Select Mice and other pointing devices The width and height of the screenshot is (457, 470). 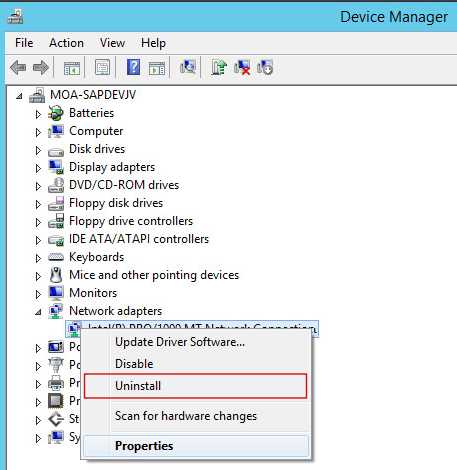[154, 275]
